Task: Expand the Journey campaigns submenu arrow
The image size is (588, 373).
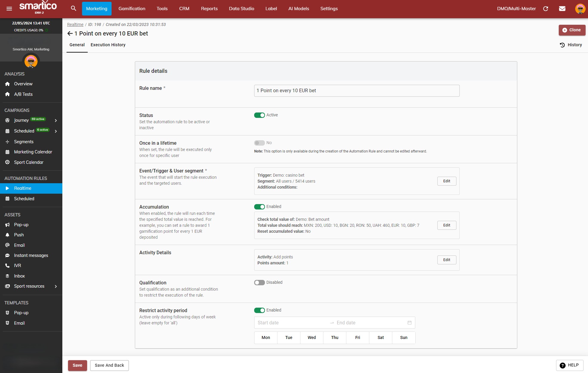Action: click(x=56, y=120)
